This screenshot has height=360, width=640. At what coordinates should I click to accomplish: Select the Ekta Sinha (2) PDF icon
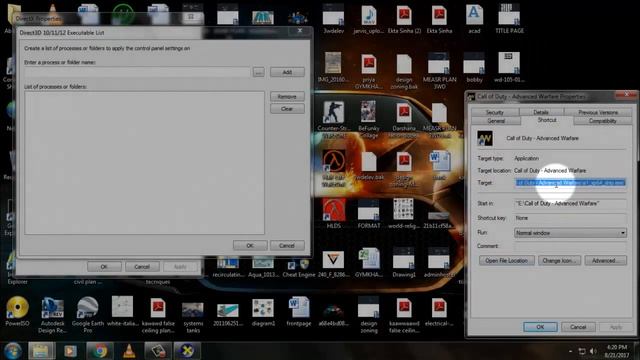click(x=404, y=19)
